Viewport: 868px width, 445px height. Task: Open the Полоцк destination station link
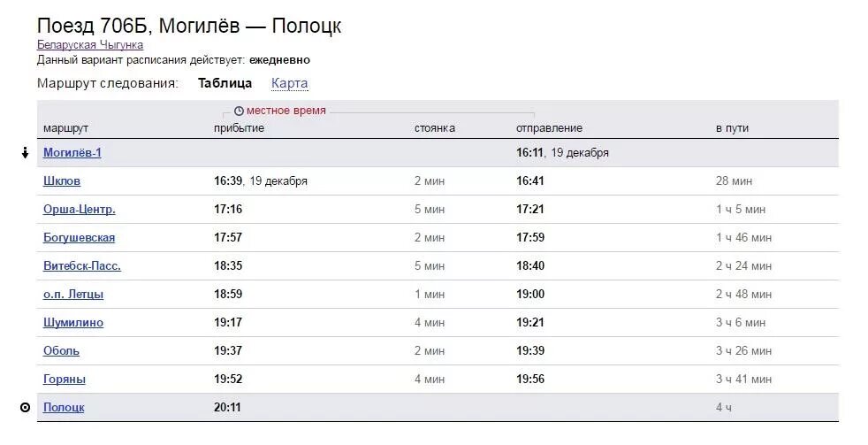(x=64, y=407)
